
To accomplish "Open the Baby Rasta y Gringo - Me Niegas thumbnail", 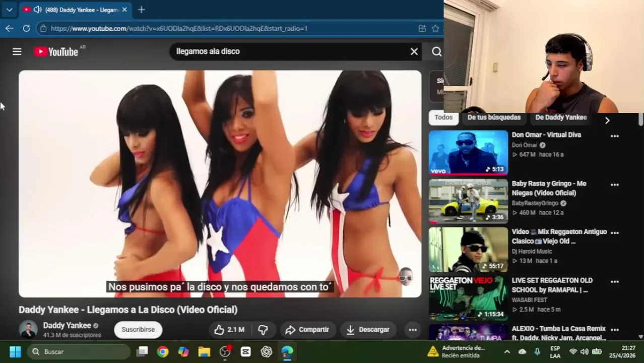I will (468, 201).
